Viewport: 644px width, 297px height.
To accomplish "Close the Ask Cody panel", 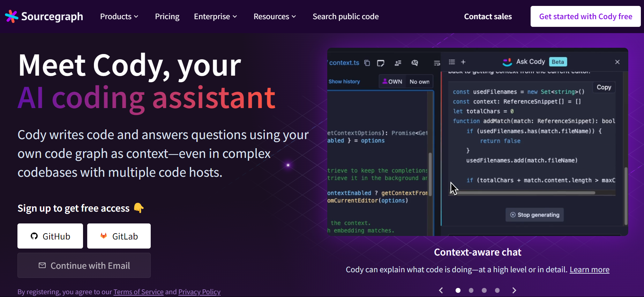I will click(617, 62).
